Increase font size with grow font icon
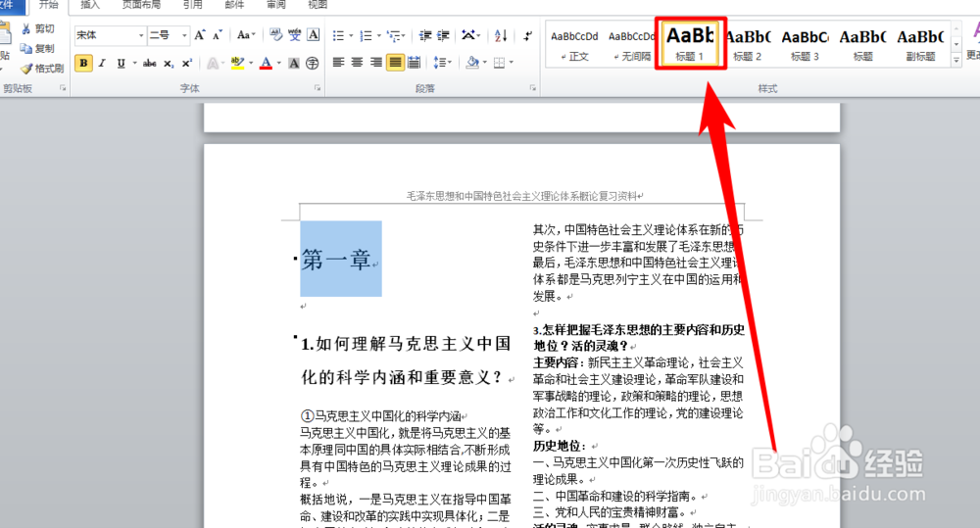Screen dimensions: 980x528 coord(199,35)
